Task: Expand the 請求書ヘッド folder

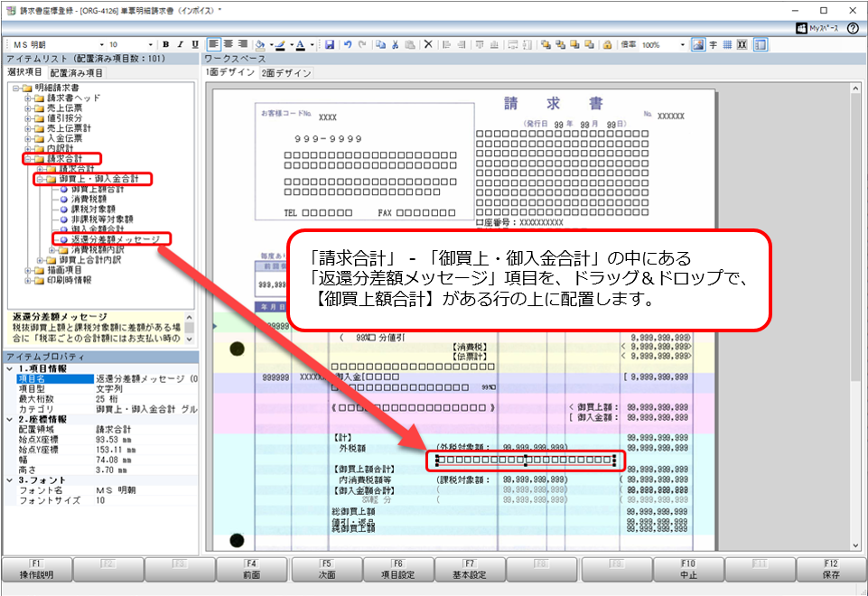Action: [28, 98]
